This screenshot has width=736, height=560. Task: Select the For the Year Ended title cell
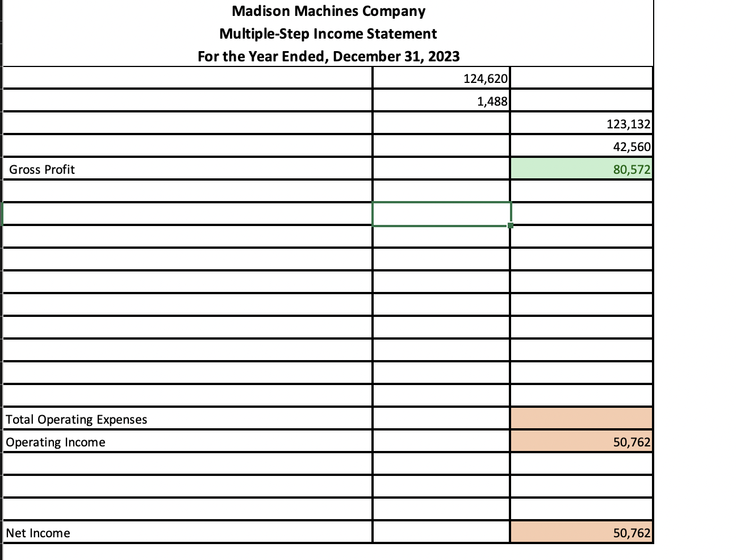click(x=328, y=56)
